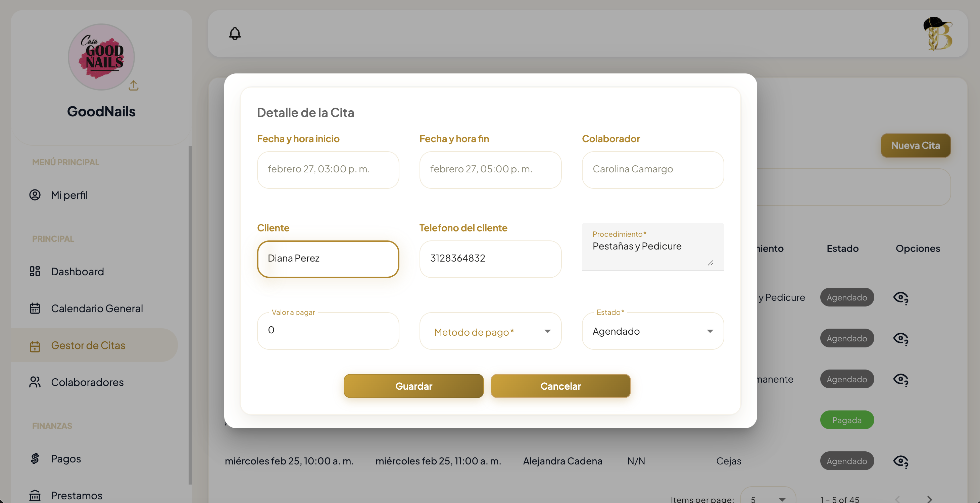Expand the Metodo de pago dropdown
Viewport: 980px width, 503px height.
(490, 332)
